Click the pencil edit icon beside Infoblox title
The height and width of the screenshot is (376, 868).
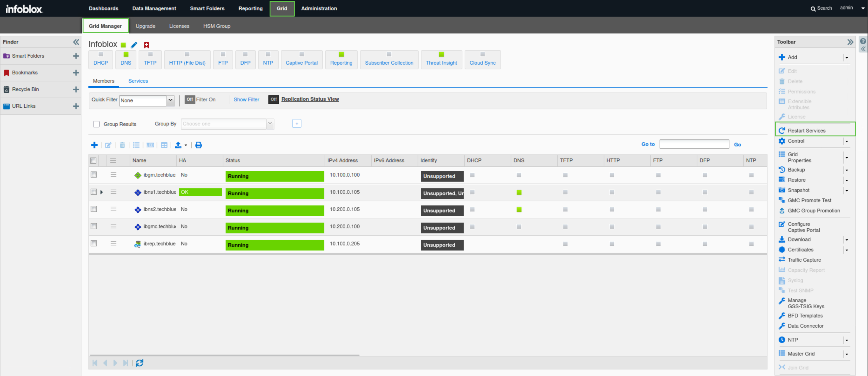point(134,45)
